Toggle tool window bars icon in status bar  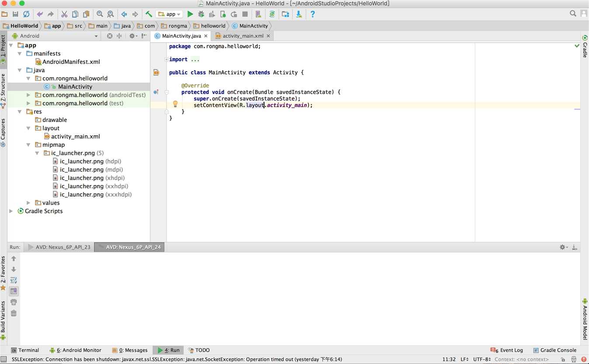4,359
